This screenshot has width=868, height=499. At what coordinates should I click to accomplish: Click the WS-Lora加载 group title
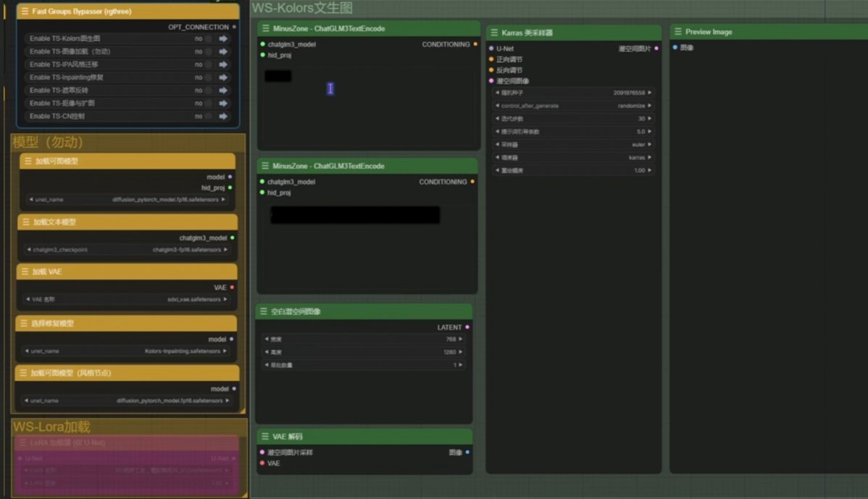[51, 427]
